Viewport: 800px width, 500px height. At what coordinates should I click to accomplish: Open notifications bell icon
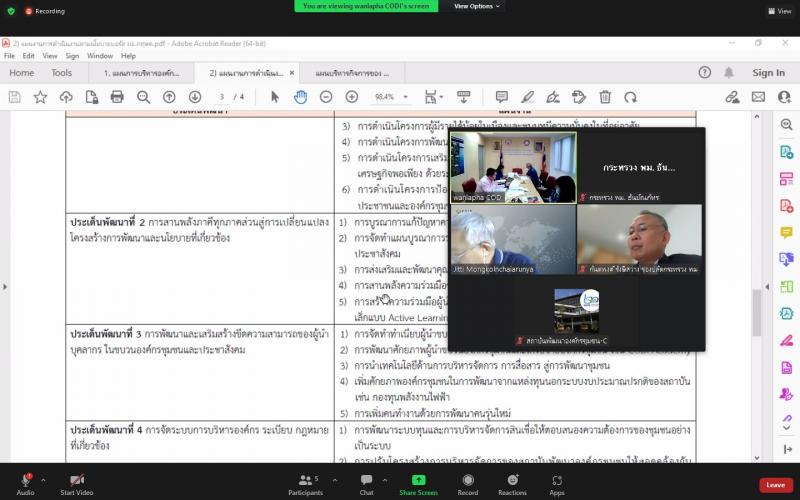tap(729, 73)
